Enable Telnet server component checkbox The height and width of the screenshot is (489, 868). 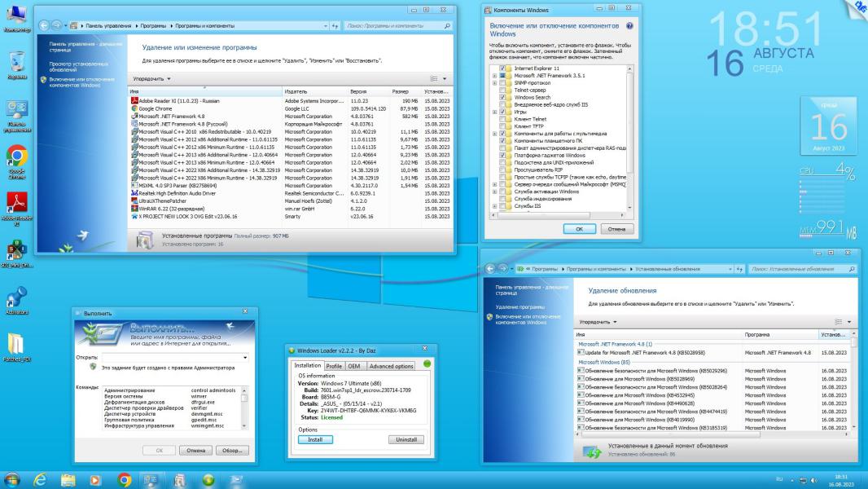pos(502,90)
